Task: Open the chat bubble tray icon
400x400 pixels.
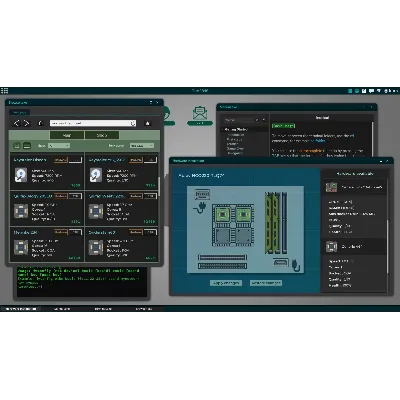Action: point(371,91)
